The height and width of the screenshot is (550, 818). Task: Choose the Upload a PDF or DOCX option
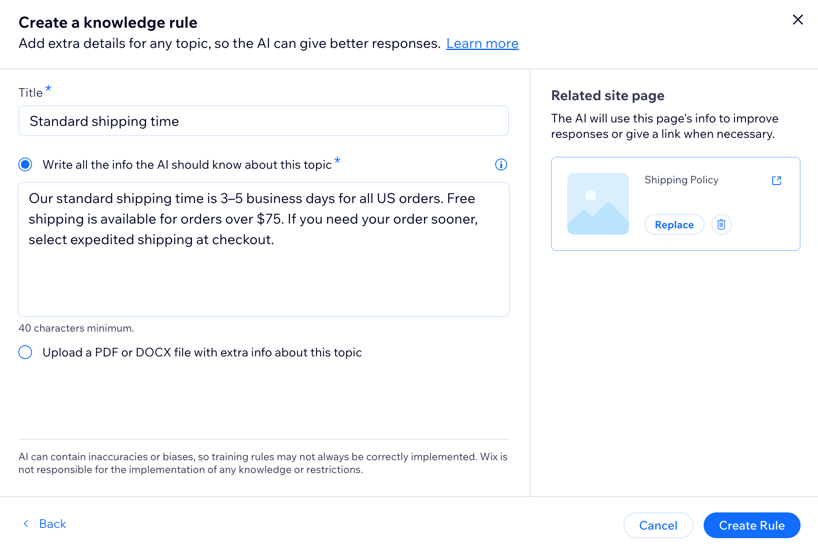pyautogui.click(x=25, y=352)
